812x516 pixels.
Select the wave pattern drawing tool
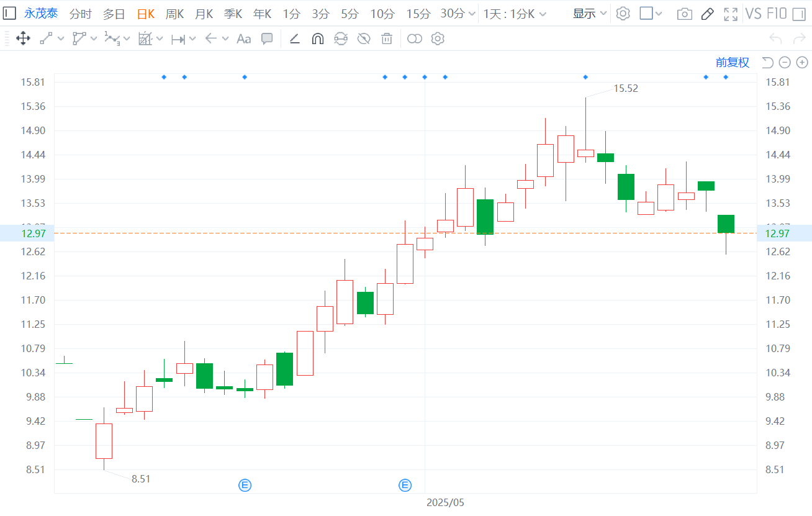112,38
